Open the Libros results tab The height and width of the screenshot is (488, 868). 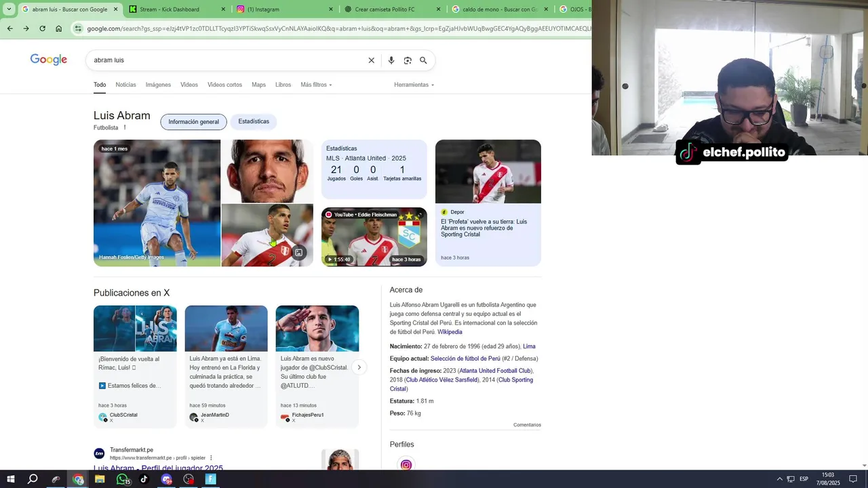(x=283, y=85)
